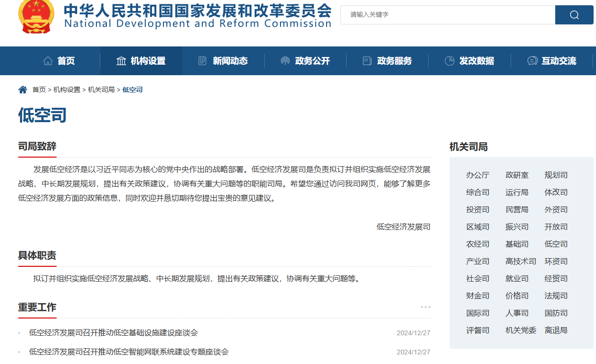Click 低空司 in the breadcrumb
The image size is (596, 364).
coord(132,90)
